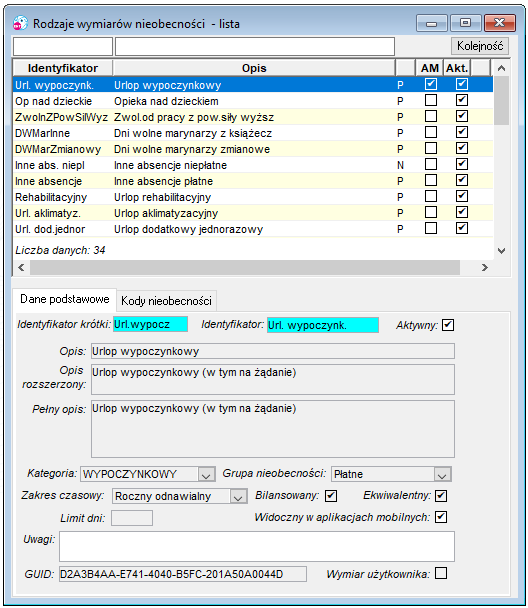Viewport: 528px width, 608px height.
Task: Click the Akt. column header
Action: coord(457,68)
